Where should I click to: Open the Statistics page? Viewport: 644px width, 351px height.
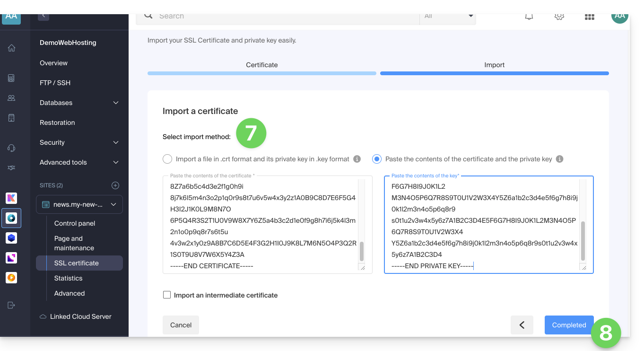69,278
